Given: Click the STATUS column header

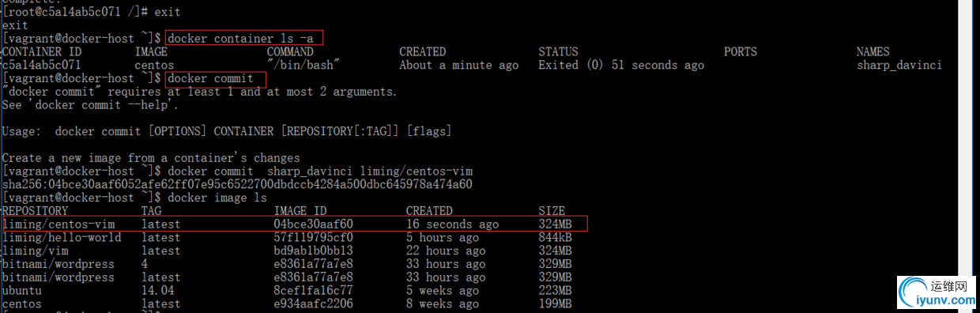Looking at the screenshot, I should [x=558, y=51].
